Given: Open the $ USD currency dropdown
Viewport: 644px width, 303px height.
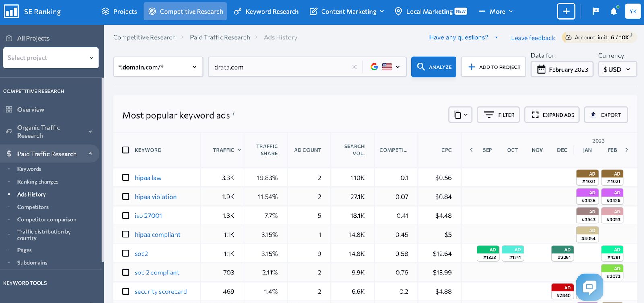Looking at the screenshot, I should (x=617, y=69).
